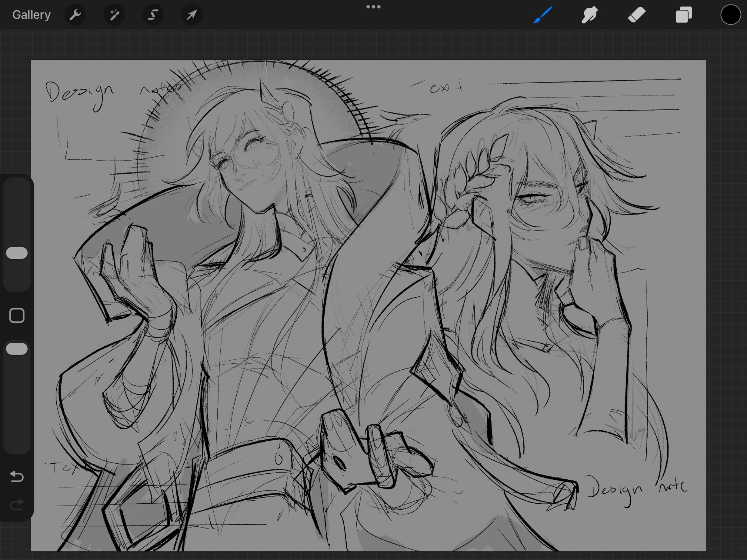Select the Eraser tool
The width and height of the screenshot is (747, 560).
point(636,15)
